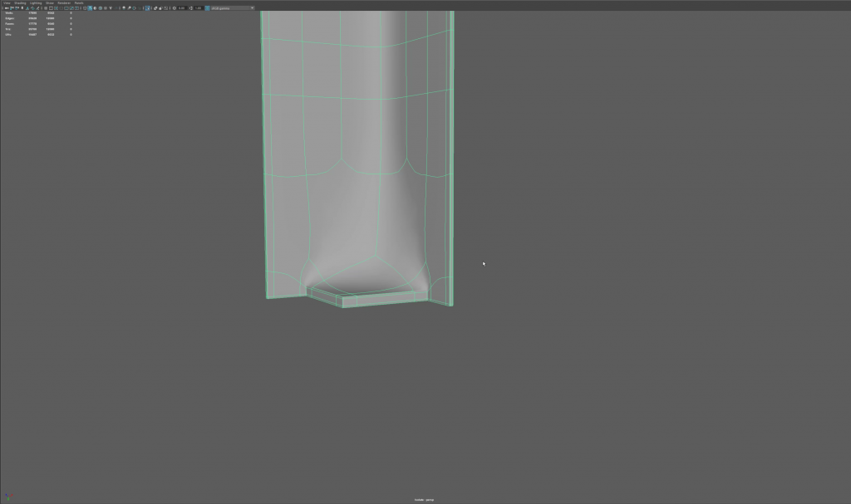The height and width of the screenshot is (504, 851).
Task: Toggle the color management view transform button
Action: 208,8
